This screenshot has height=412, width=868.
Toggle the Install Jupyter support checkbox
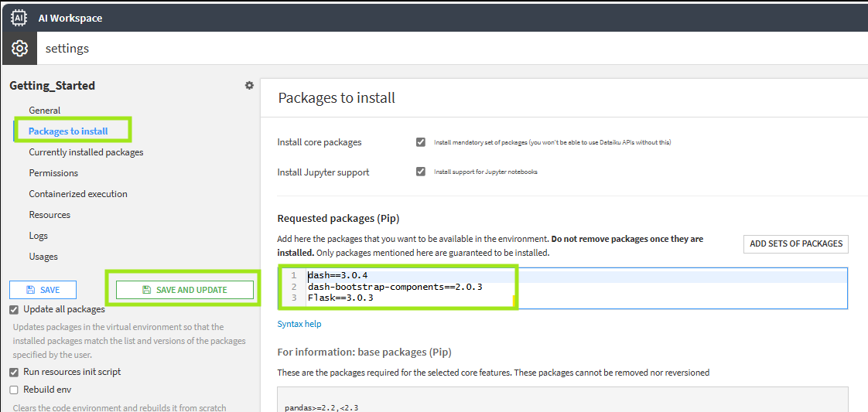[x=421, y=172]
